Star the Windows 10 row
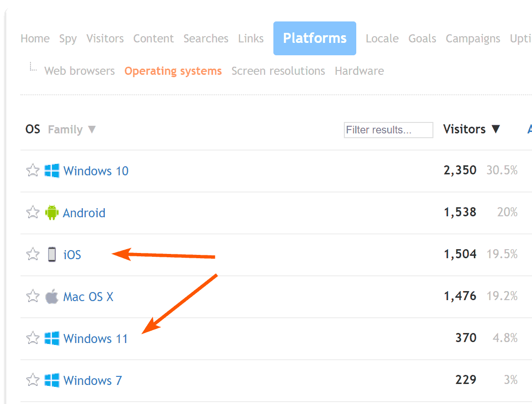 33,171
